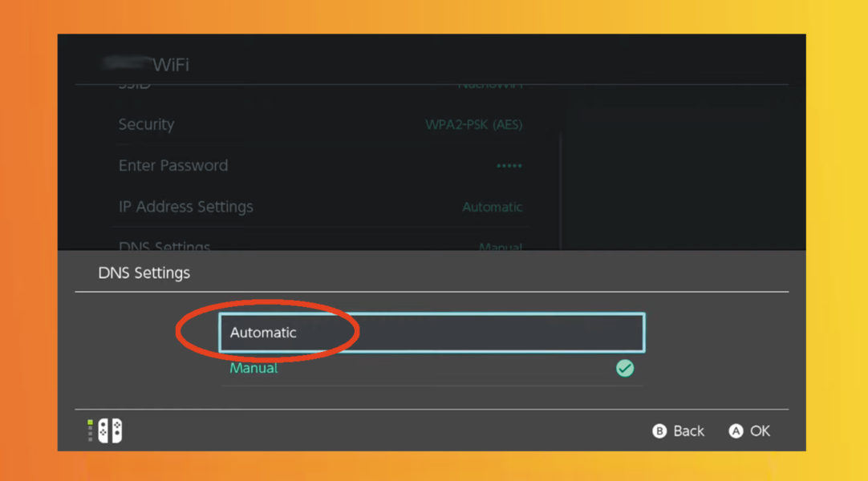Select the grip controller icon in status bar
This screenshot has height=481, width=868.
coord(107,430)
